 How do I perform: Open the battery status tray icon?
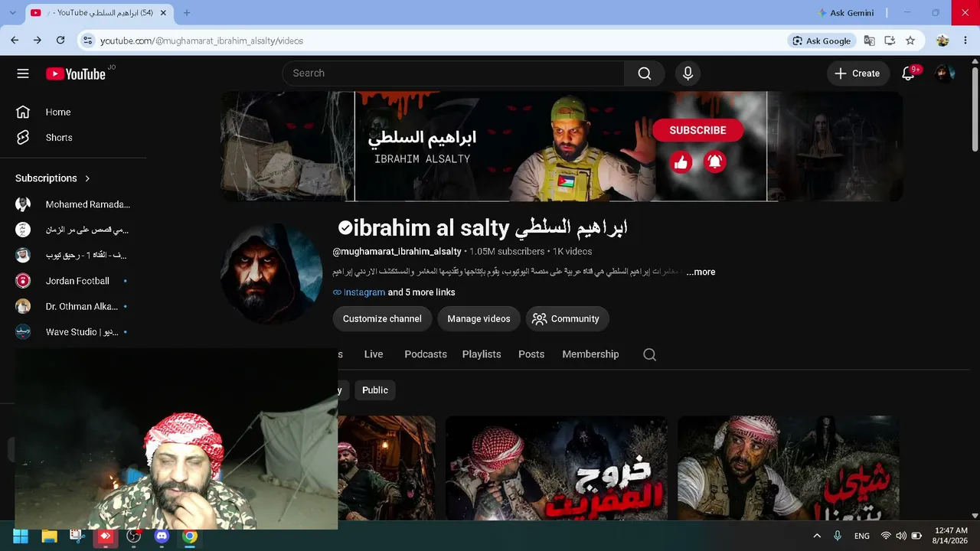pos(916,536)
